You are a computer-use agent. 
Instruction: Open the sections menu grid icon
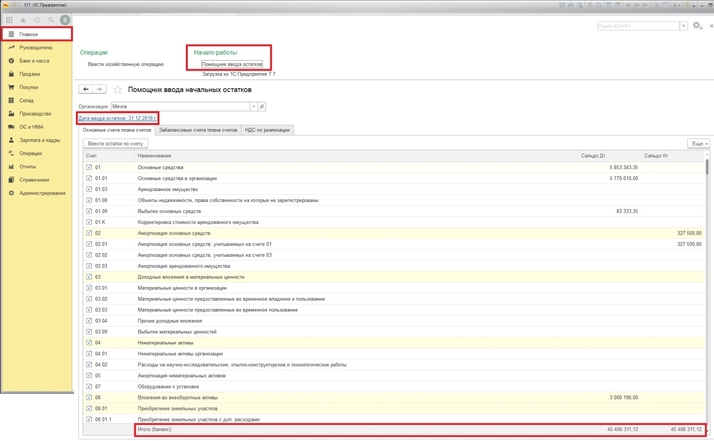pyautogui.click(x=10, y=20)
